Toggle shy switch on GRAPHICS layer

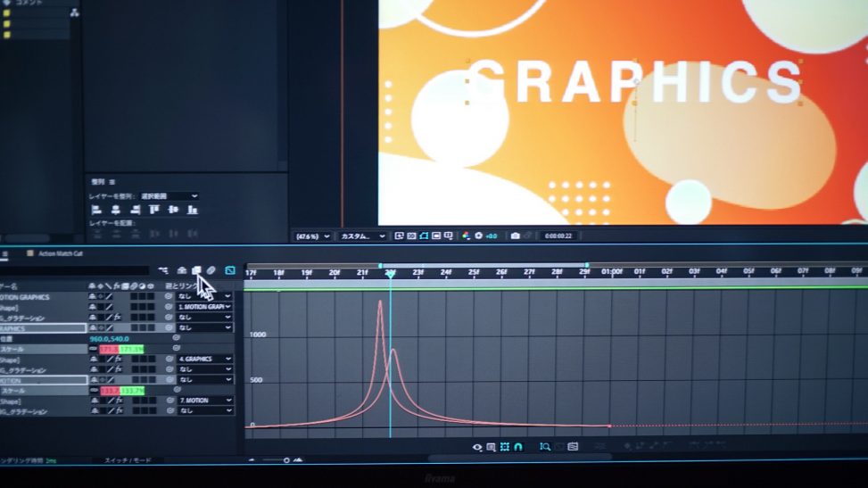pos(93,328)
